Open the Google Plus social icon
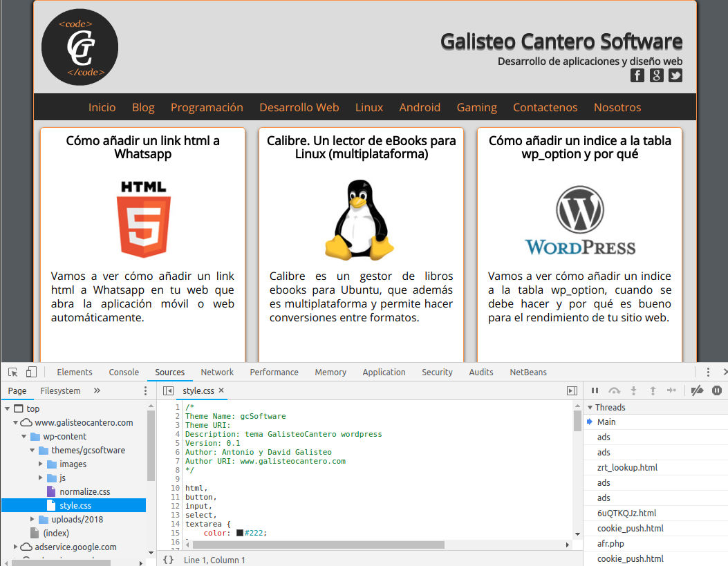The width and height of the screenshot is (728, 566). (x=656, y=75)
